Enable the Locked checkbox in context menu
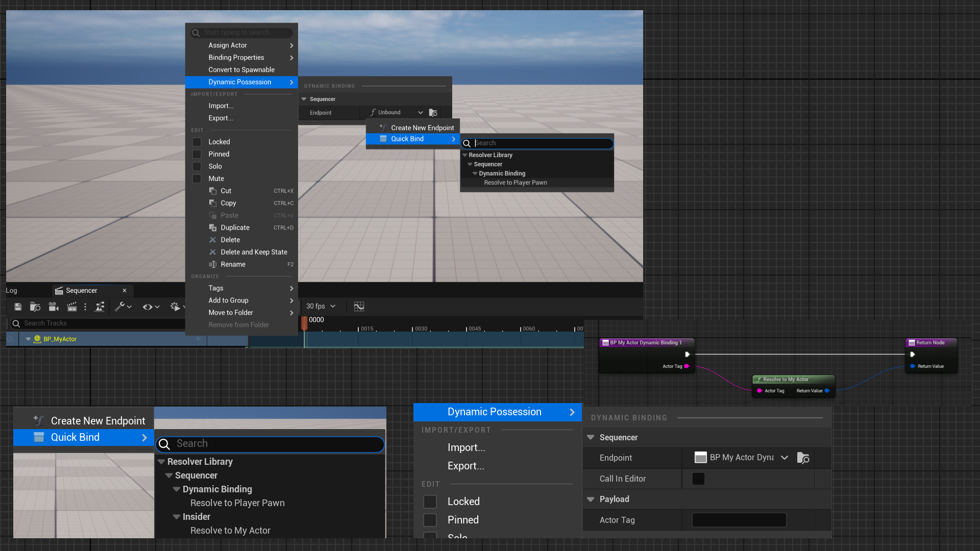 (x=197, y=142)
